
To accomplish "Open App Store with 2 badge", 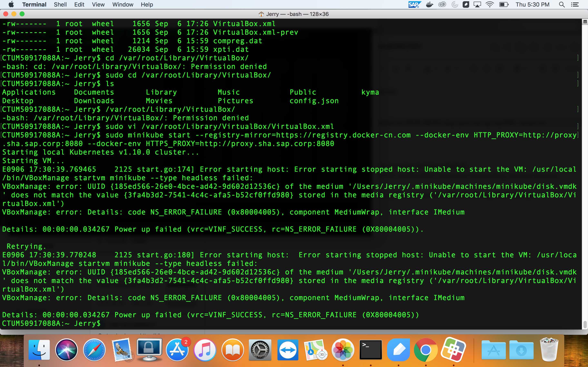I will pos(177,350).
